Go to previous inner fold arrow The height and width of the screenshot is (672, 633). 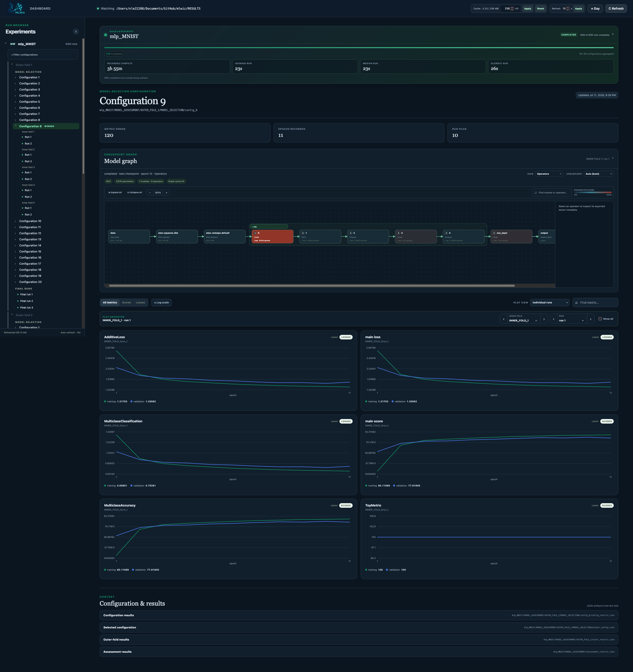pos(503,319)
